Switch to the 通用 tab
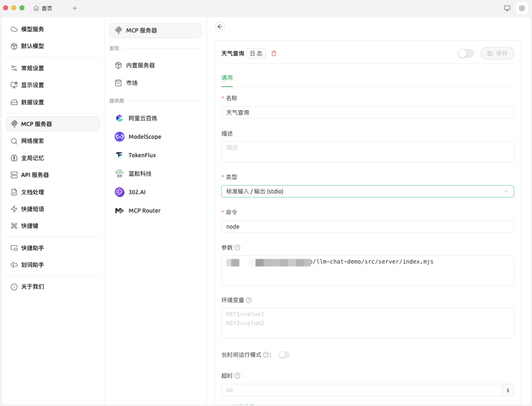Screen dimensions: 532x406 pos(227,78)
